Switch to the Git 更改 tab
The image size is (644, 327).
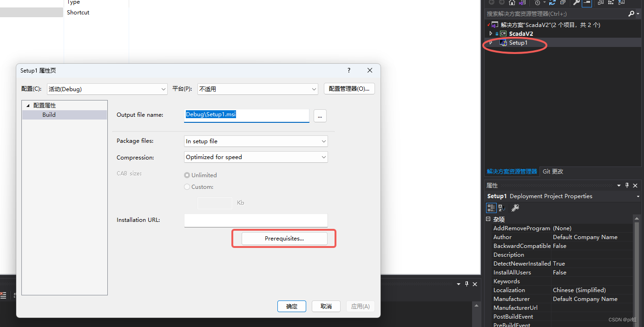point(552,171)
